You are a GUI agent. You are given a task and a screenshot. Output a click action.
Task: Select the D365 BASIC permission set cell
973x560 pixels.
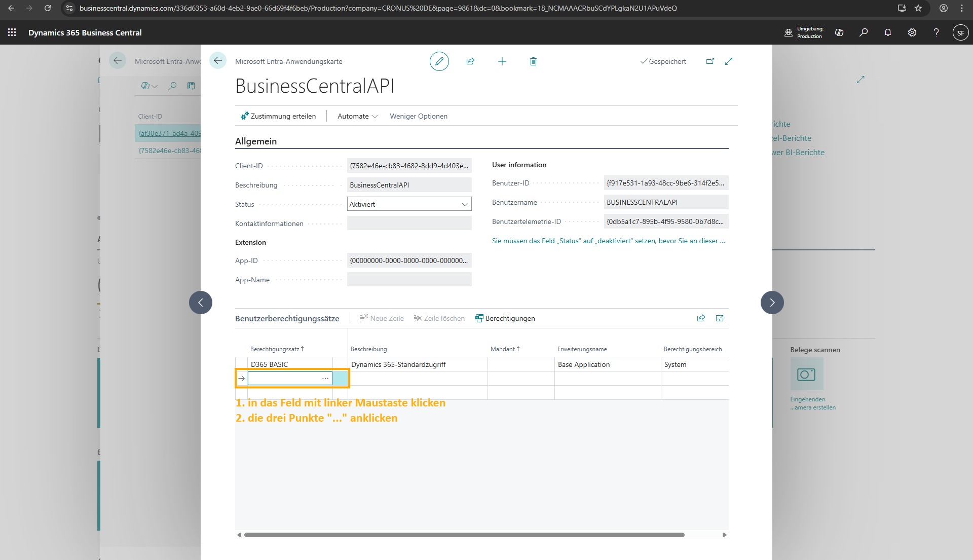(290, 364)
